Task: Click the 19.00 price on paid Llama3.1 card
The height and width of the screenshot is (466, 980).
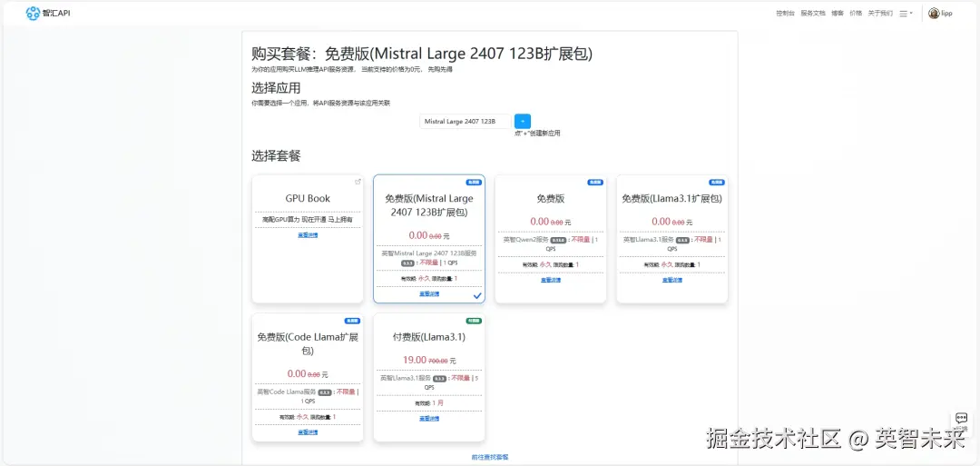Action: (x=415, y=361)
